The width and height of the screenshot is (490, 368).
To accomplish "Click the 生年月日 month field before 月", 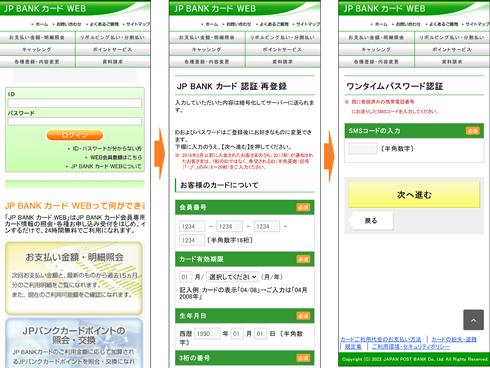I will [x=237, y=334].
